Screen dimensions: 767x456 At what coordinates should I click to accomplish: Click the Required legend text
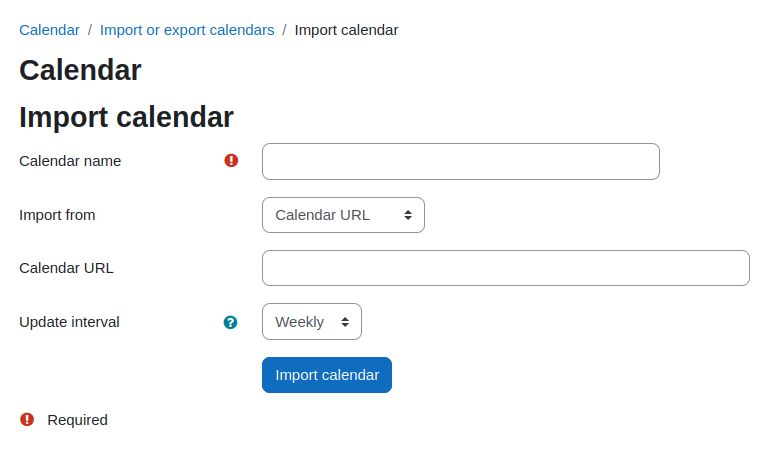coord(77,420)
